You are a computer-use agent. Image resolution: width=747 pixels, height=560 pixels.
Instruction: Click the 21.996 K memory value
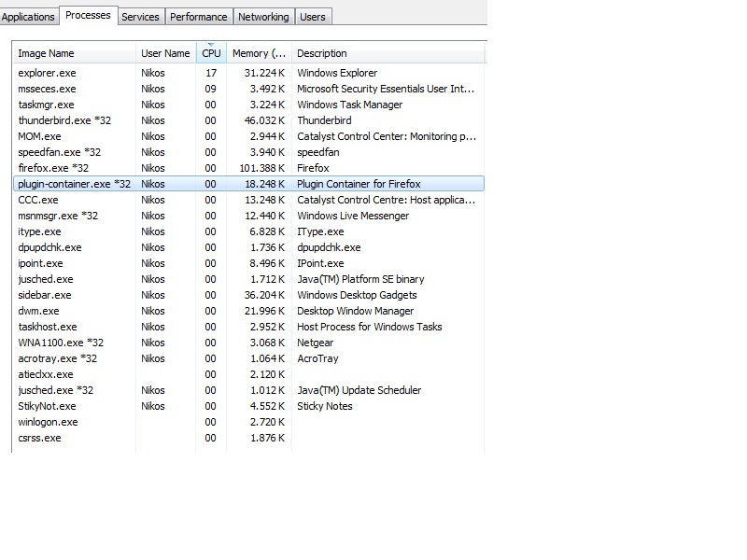click(x=264, y=311)
